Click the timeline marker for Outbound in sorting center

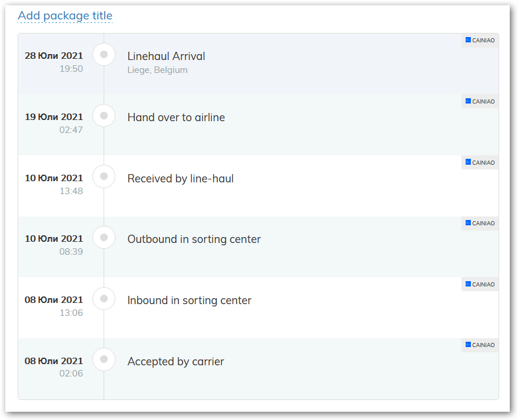[x=104, y=238]
